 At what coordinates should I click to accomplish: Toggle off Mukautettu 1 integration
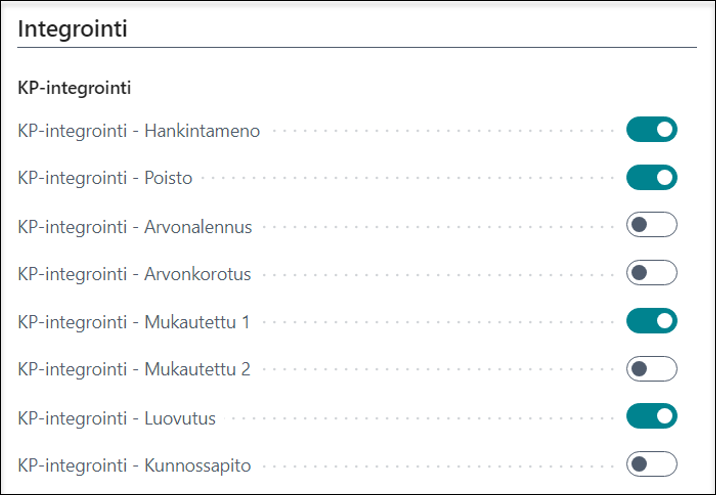[651, 321]
